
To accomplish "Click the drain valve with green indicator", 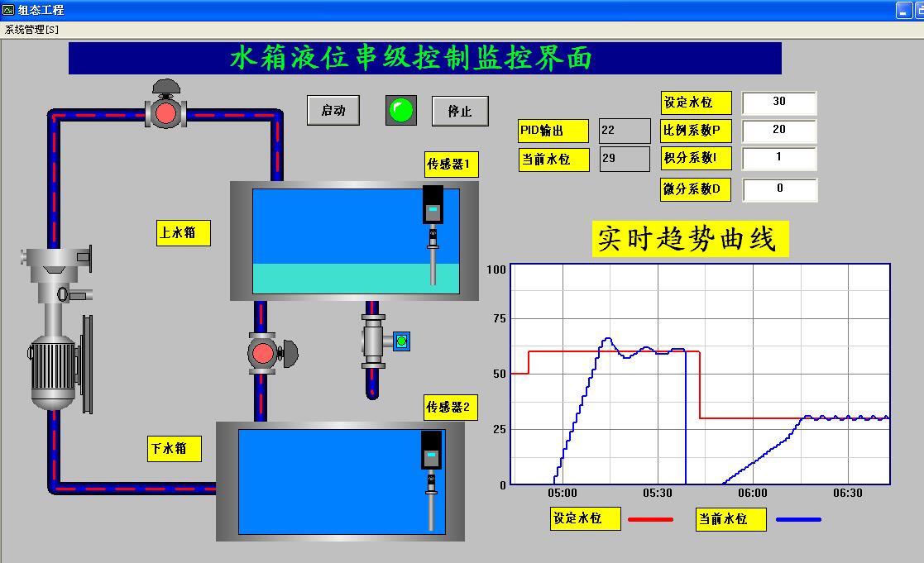I will [x=385, y=341].
